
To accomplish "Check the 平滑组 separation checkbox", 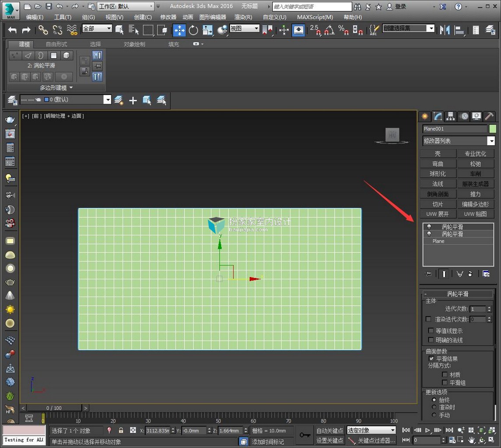I will point(445,382).
